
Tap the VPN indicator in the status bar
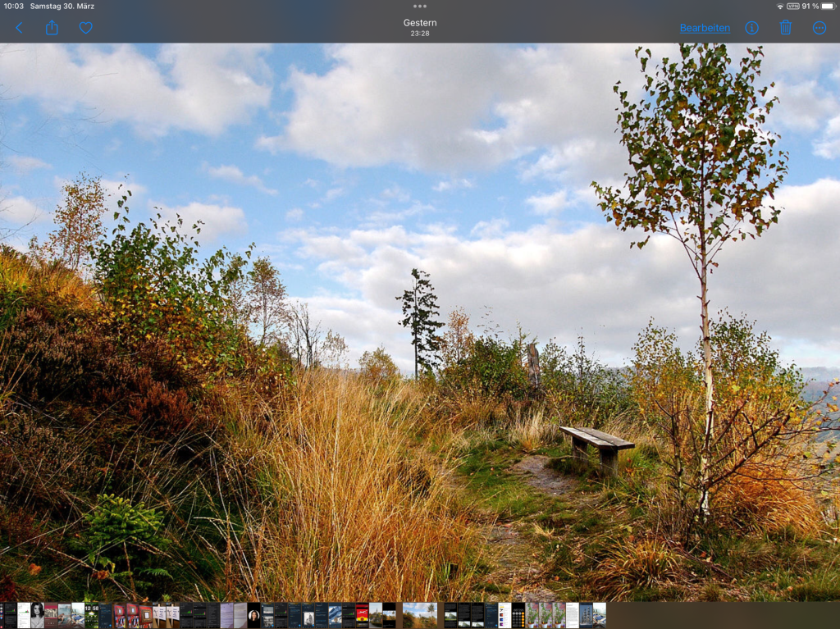792,6
